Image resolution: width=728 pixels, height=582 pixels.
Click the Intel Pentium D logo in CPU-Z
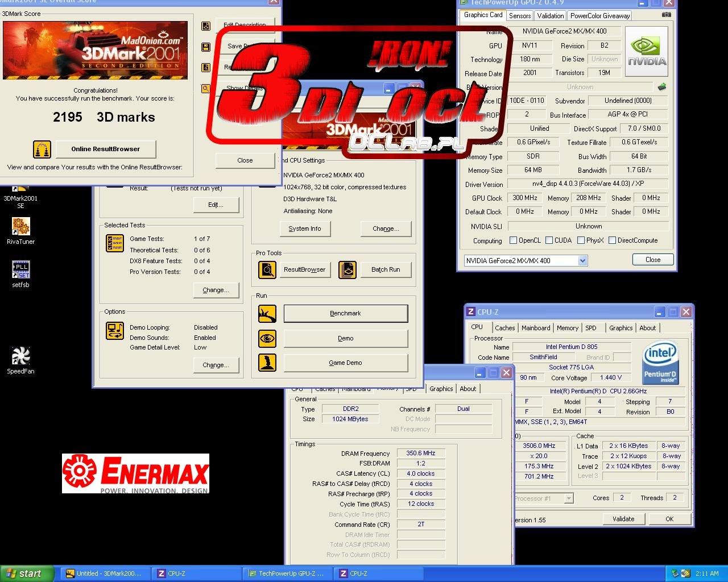(660, 363)
